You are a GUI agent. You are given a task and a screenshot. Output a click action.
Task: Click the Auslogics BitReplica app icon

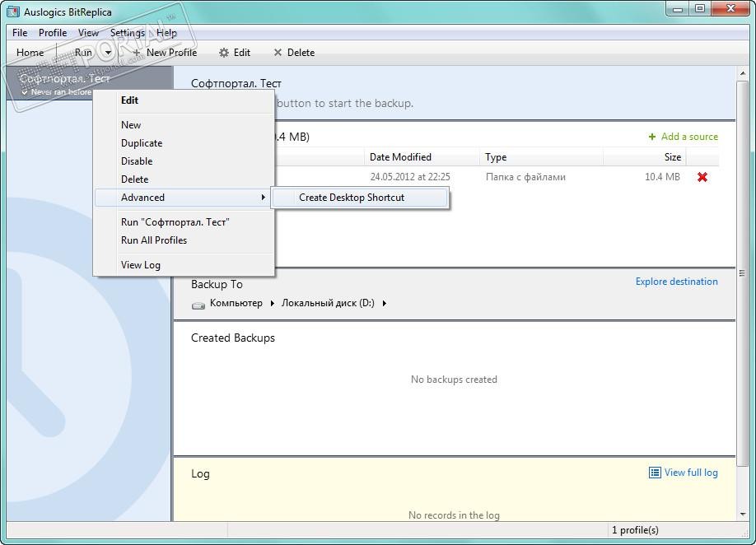click(13, 12)
